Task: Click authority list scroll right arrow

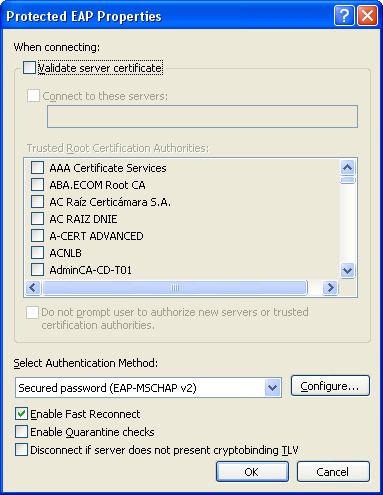Action: (330, 287)
